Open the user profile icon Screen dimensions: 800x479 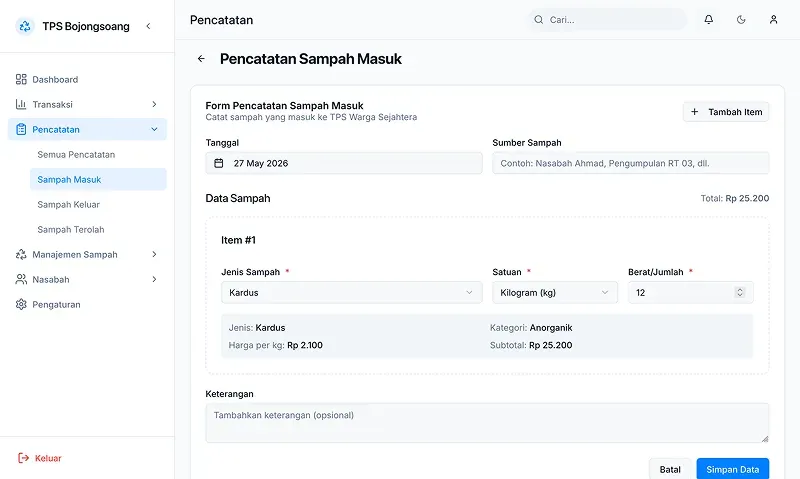(773, 19)
